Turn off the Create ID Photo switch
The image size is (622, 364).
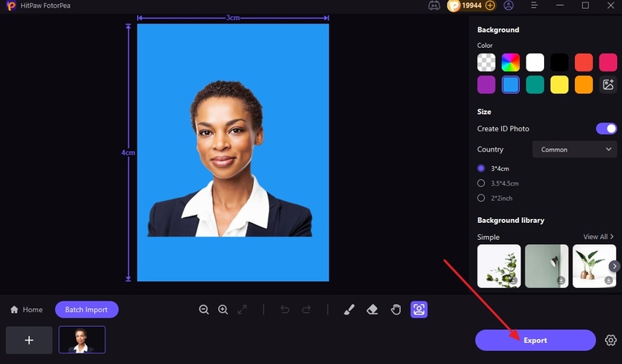coord(606,128)
